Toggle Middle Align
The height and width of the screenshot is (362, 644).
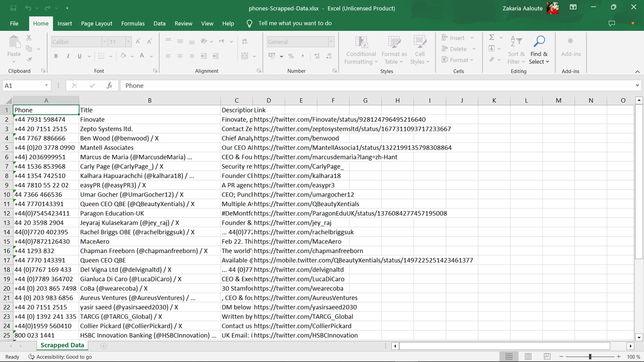[x=181, y=42]
